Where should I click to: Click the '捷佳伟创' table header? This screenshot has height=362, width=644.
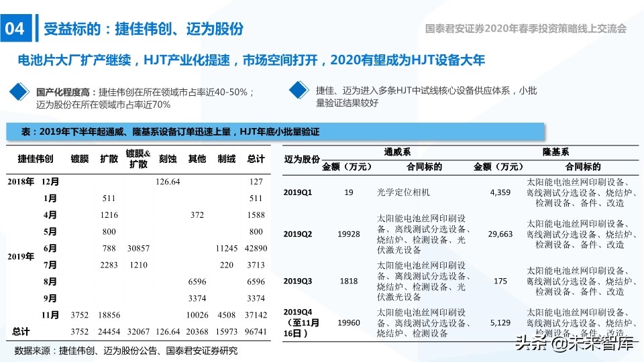tap(36, 160)
